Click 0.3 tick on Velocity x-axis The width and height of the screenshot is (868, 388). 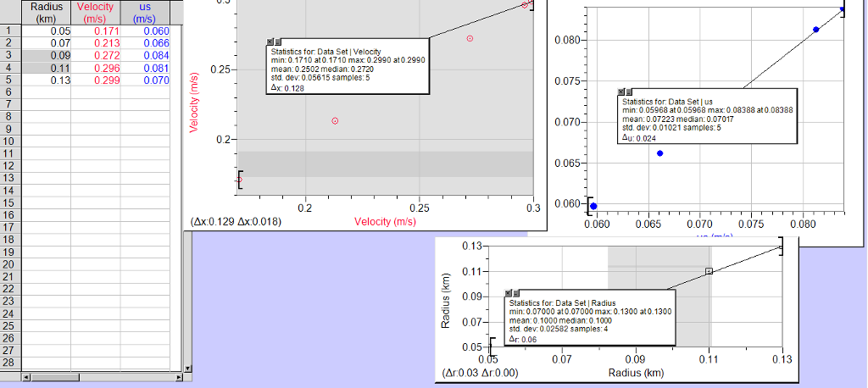coord(532,208)
